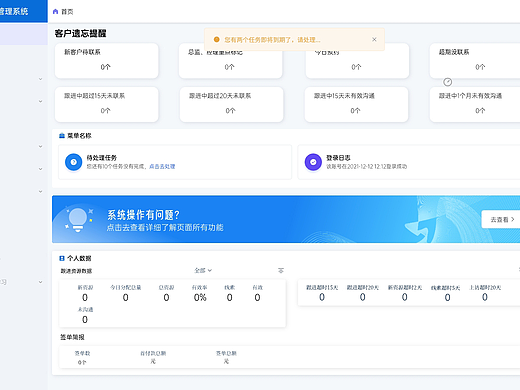Click the lightbulb icon on the help banner
Screen dimensions: 520x390
tap(78, 219)
